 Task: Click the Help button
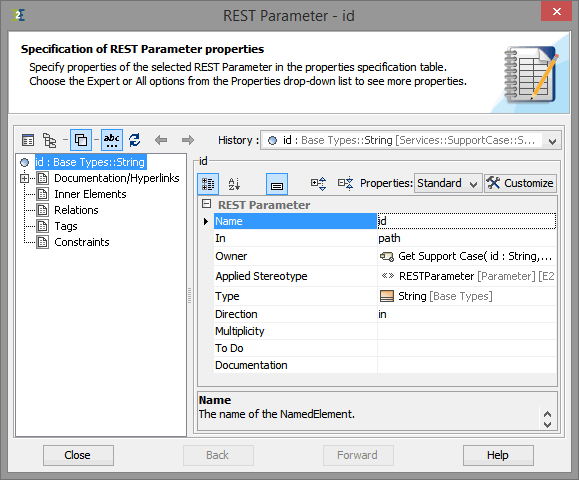click(x=498, y=455)
